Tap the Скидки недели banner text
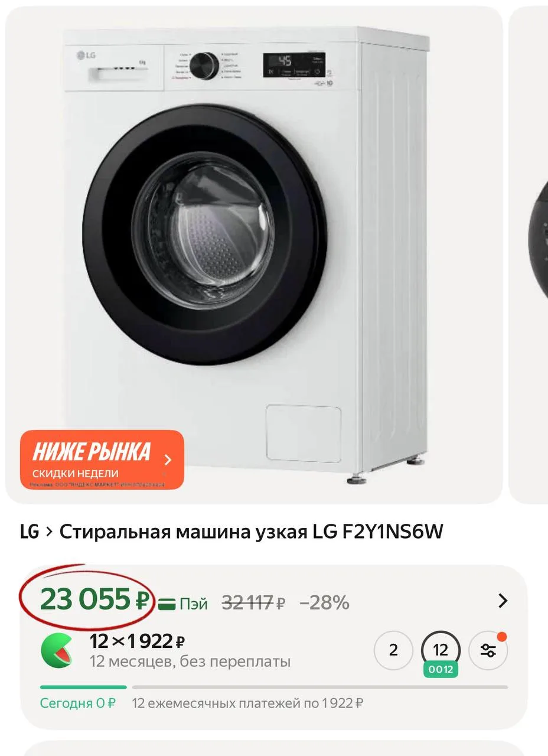This screenshot has height=756, width=548. (75, 474)
